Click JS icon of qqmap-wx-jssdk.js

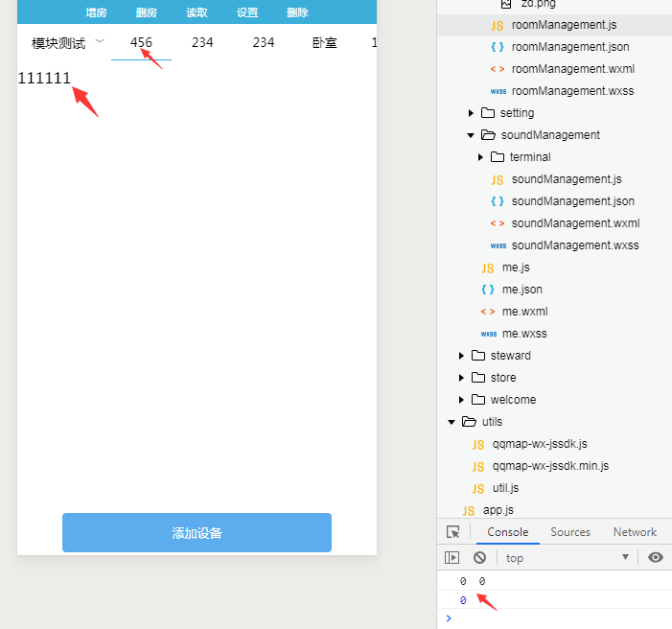click(477, 445)
